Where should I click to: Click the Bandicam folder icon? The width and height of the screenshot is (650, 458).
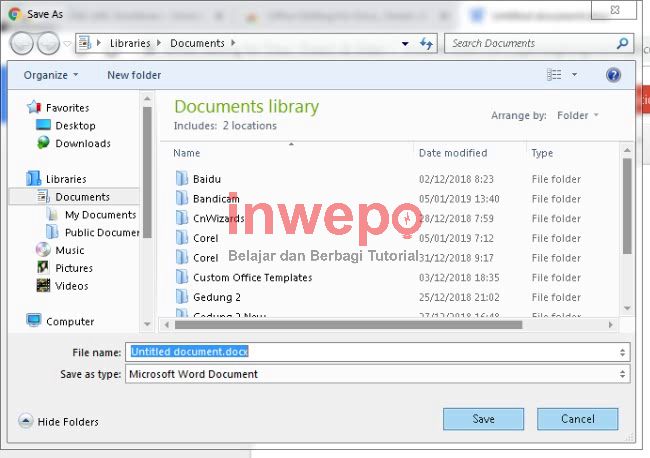coord(182,199)
